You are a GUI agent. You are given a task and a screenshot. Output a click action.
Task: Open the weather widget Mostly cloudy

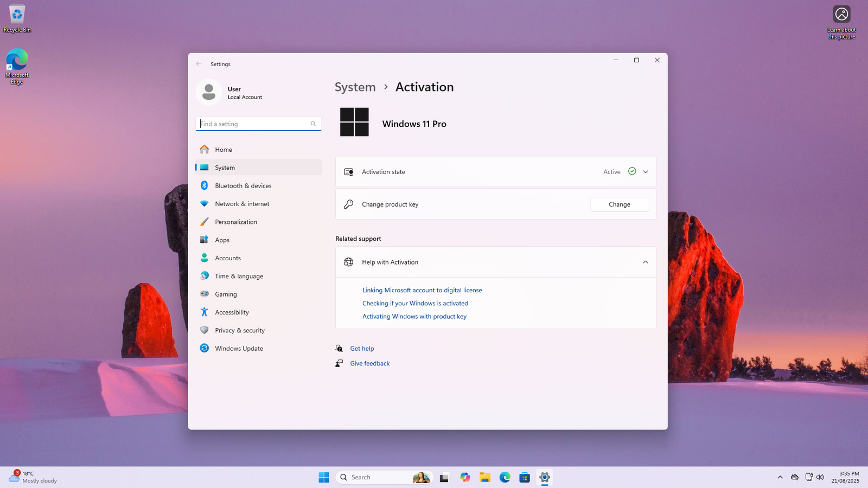tap(33, 477)
